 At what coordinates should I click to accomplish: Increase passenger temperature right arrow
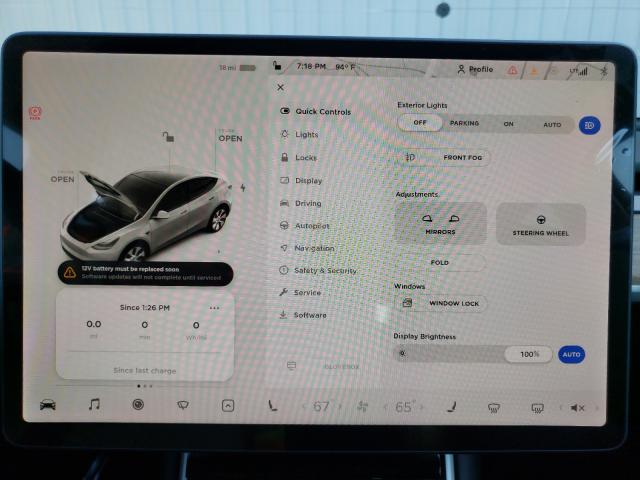422,407
